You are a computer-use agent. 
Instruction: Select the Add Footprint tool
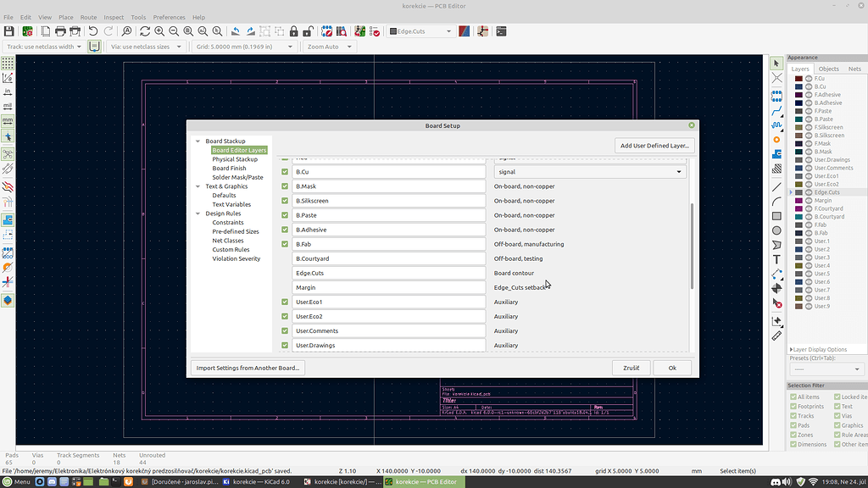point(777,97)
